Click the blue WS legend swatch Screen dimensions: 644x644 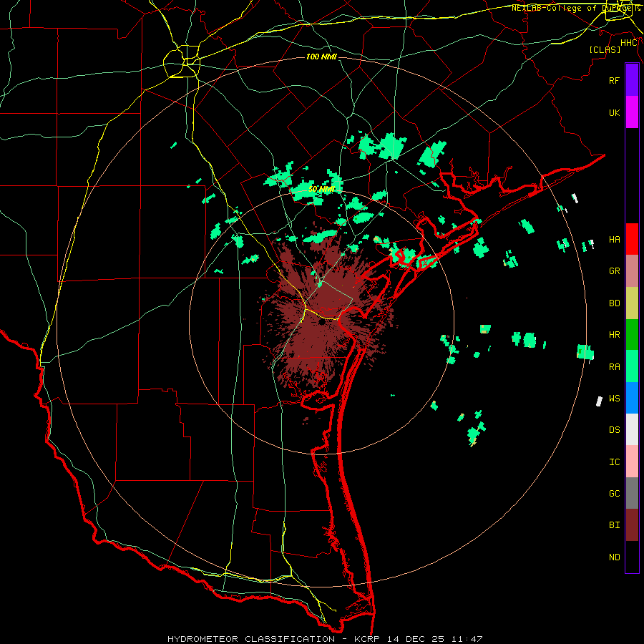click(632, 398)
